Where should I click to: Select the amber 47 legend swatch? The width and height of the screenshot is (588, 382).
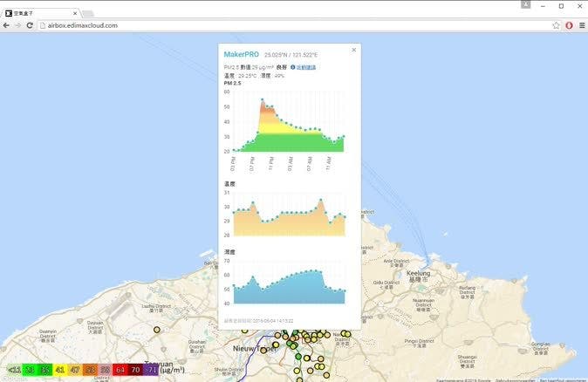tap(75, 370)
